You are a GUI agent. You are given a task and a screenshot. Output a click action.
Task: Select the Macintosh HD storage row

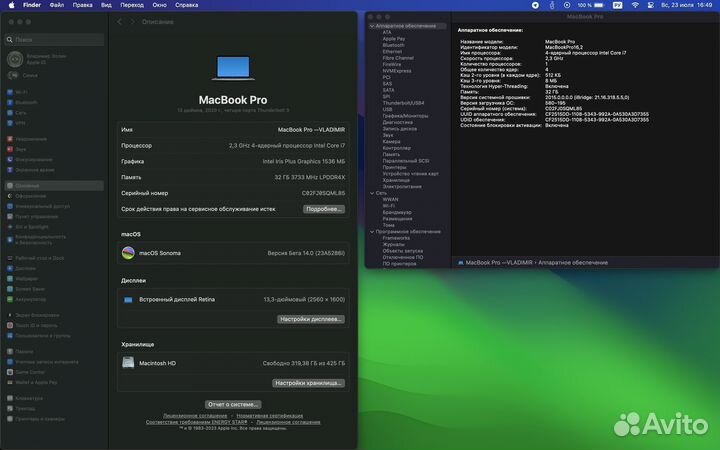pos(233,363)
